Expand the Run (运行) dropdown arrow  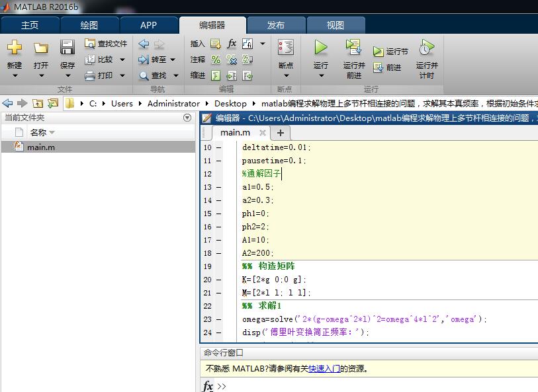click(321, 76)
